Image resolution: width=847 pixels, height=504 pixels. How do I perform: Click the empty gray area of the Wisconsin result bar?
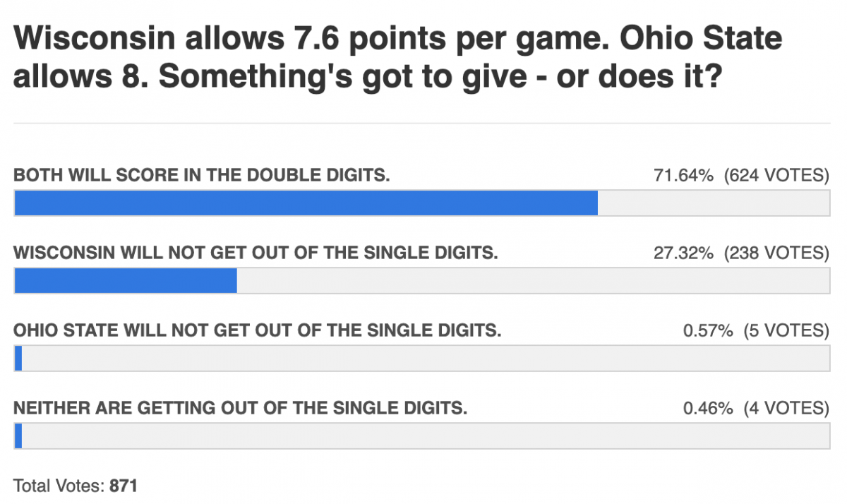pos(533,280)
